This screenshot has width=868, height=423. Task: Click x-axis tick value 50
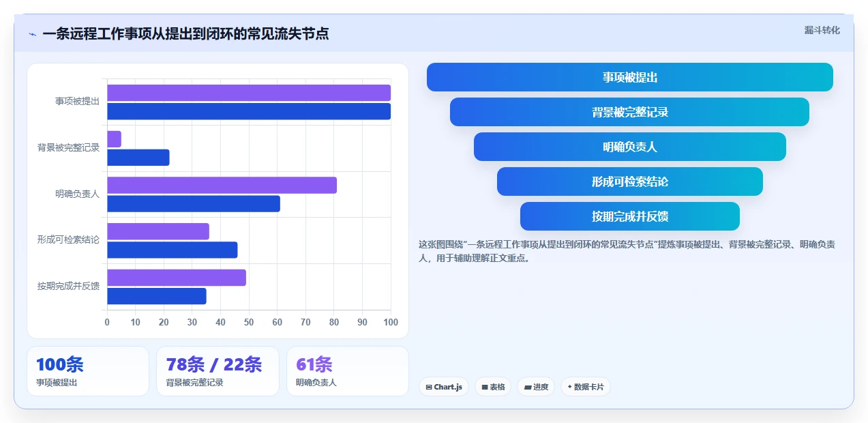click(x=249, y=322)
